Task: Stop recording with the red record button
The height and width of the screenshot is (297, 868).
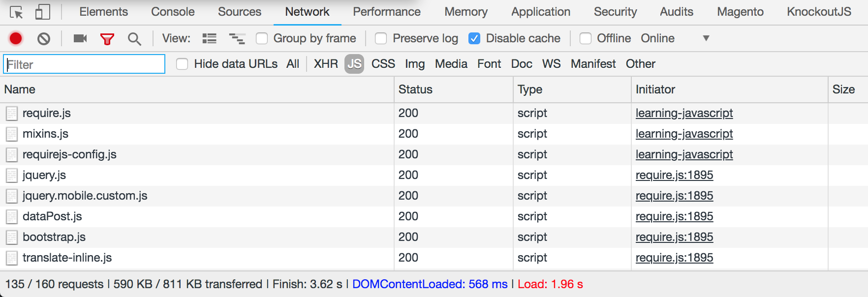Action: 16,38
